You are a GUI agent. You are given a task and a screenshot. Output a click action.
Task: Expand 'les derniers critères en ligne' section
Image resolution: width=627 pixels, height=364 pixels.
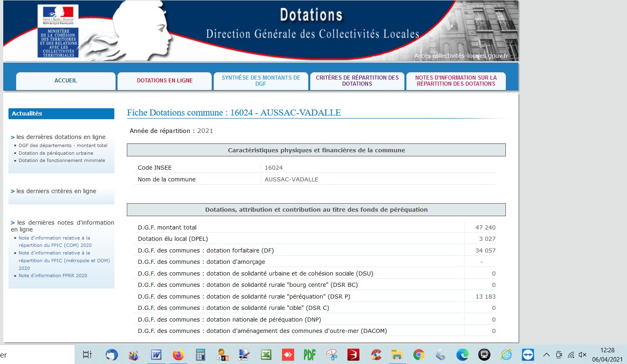coord(56,191)
